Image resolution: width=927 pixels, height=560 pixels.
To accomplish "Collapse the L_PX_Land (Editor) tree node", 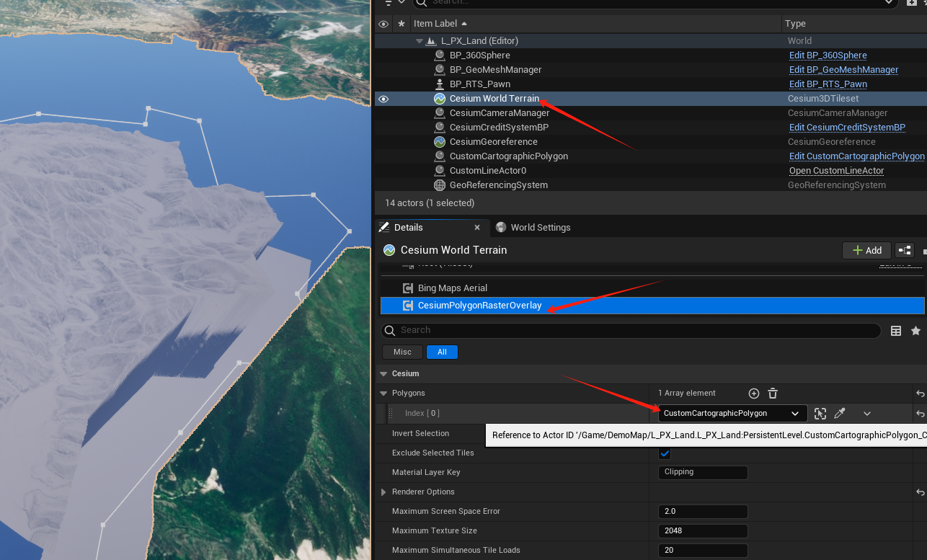I will (420, 41).
